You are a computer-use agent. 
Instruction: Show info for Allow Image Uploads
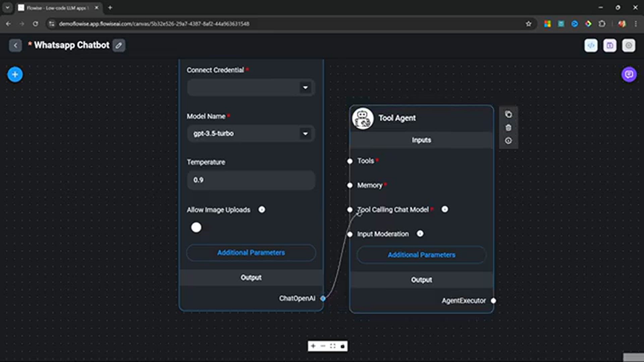[x=262, y=209]
